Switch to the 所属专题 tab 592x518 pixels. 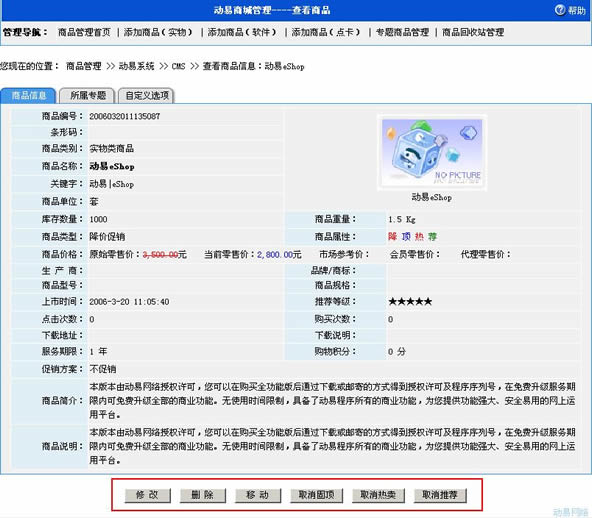(88, 96)
